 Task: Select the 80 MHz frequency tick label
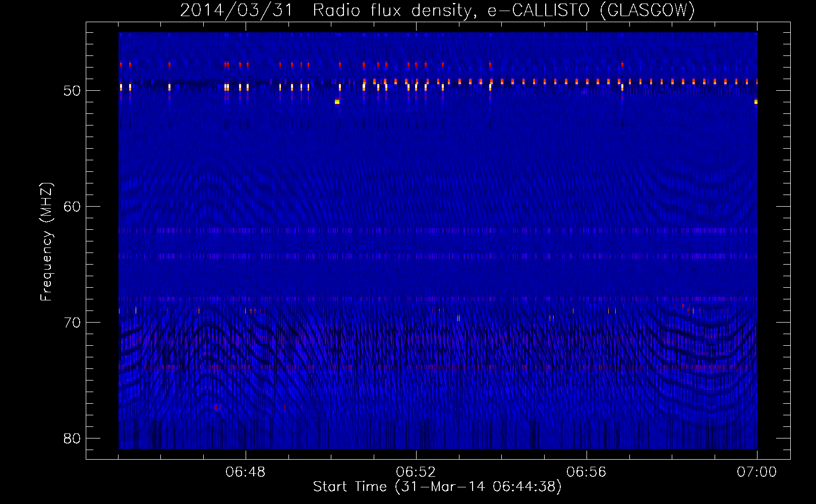(73, 438)
